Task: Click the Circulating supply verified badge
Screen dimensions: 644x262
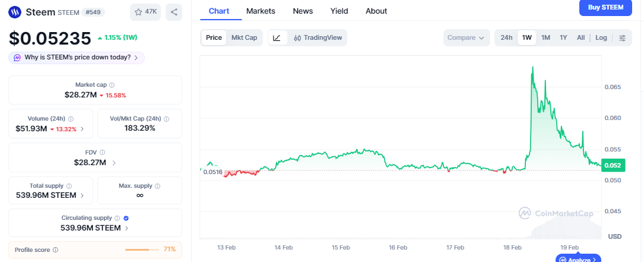Action: click(x=126, y=218)
